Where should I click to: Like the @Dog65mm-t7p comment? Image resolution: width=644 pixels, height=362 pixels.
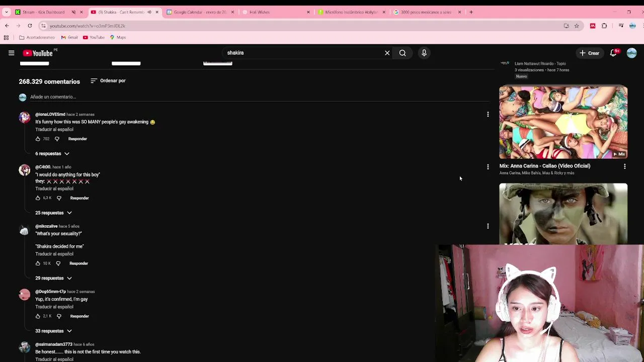tap(38, 316)
